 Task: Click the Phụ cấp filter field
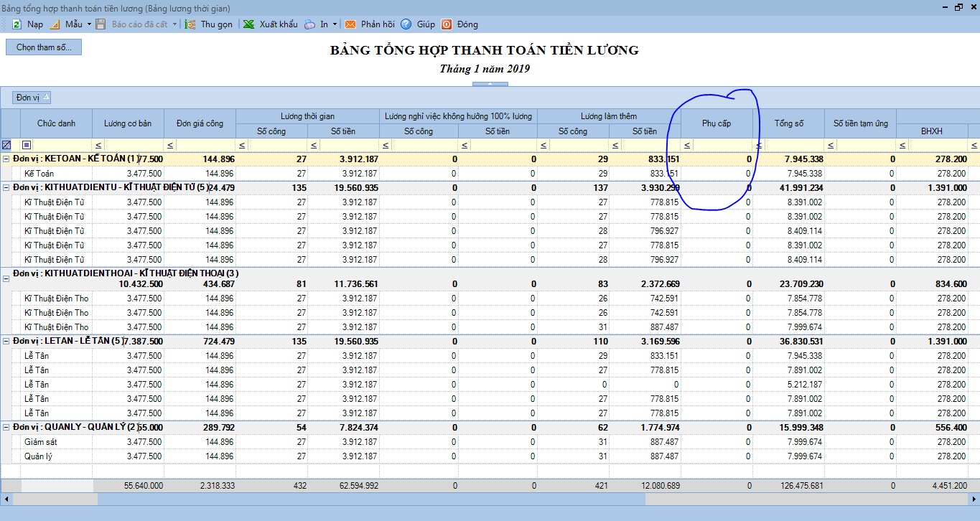point(722,145)
